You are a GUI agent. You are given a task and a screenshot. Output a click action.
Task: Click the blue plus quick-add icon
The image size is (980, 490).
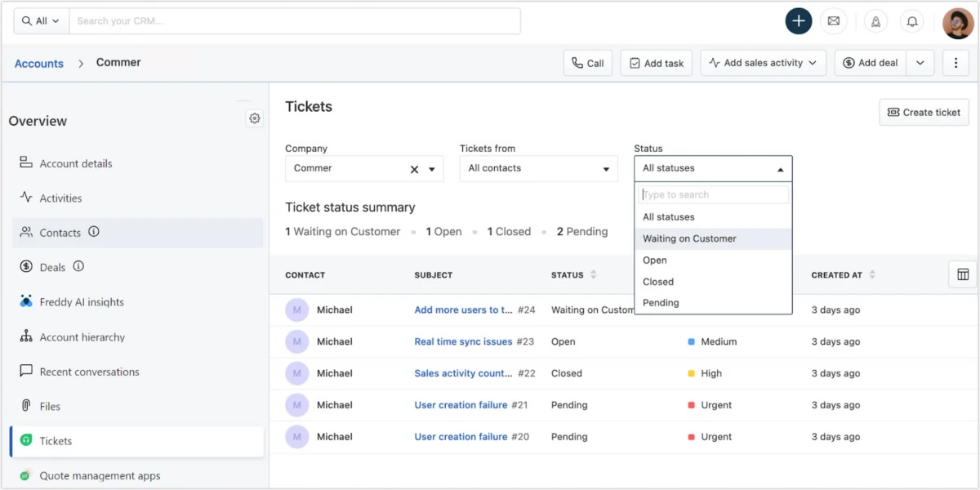tap(798, 21)
